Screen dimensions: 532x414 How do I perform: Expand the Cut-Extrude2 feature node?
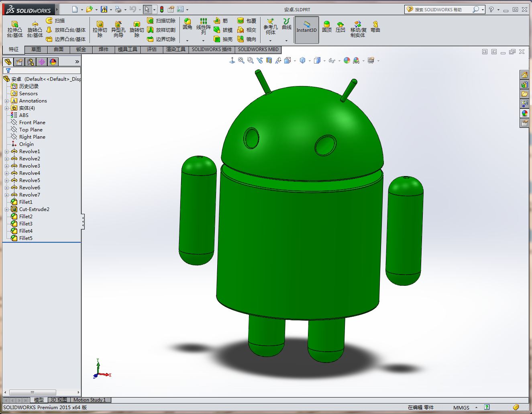(6, 209)
